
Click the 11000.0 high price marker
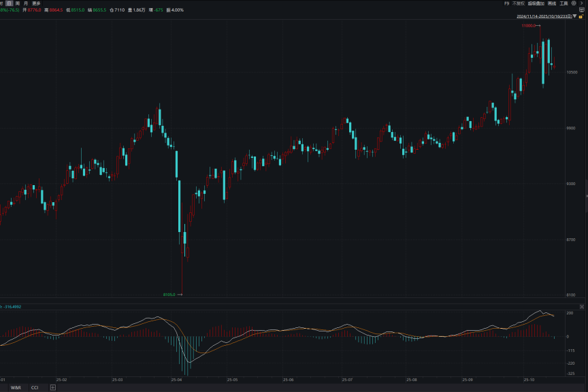[x=528, y=26]
